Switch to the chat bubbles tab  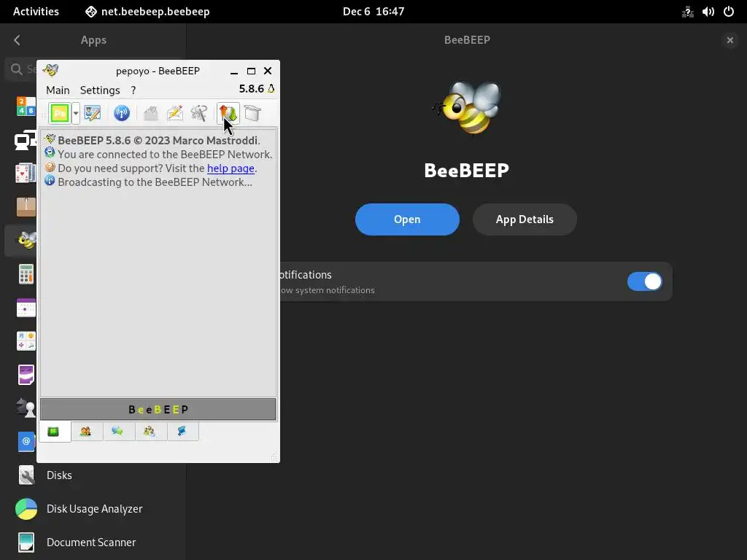pyautogui.click(x=118, y=432)
